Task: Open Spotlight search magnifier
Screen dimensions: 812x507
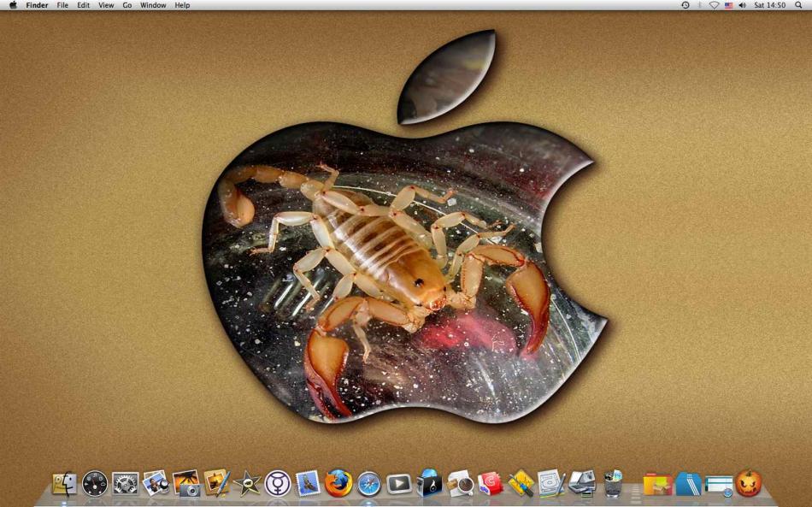Action: 798,5
